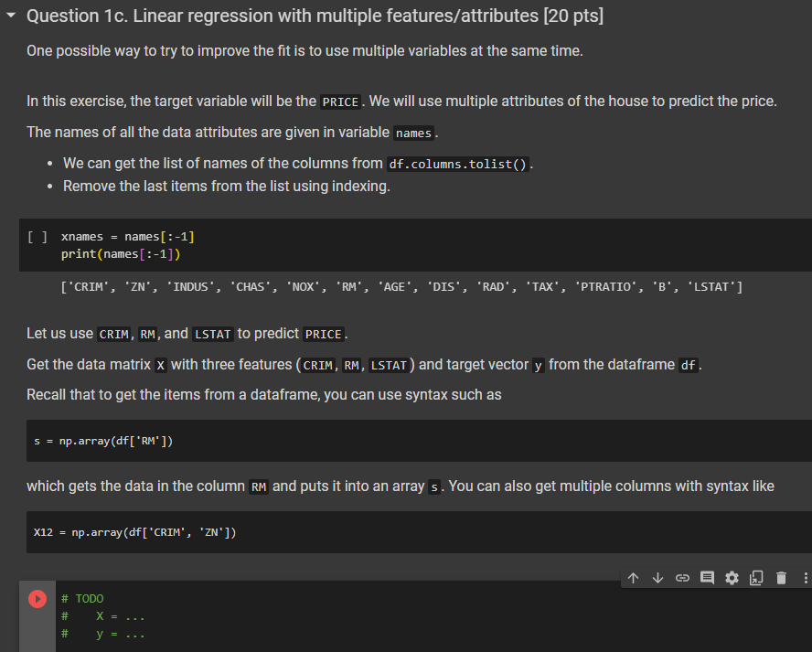Image resolution: width=812 pixels, height=652 pixels.
Task: Click inside the TODO code cell
Action: (274, 615)
